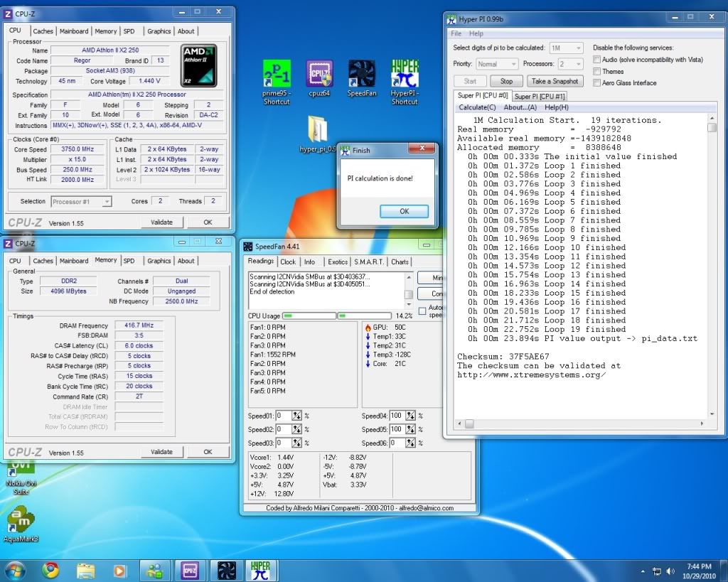Launch Google Chrome from the taskbar

[x=50, y=571]
